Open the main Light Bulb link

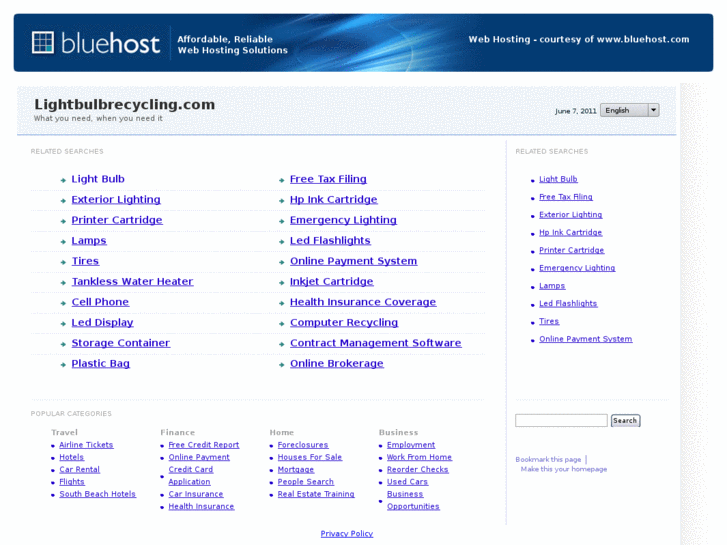pos(98,179)
